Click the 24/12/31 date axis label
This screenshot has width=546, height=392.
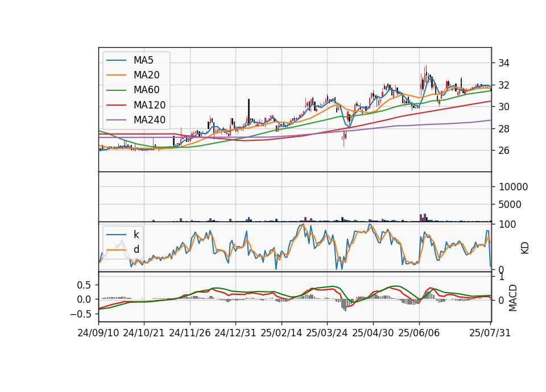pyautogui.click(x=235, y=333)
